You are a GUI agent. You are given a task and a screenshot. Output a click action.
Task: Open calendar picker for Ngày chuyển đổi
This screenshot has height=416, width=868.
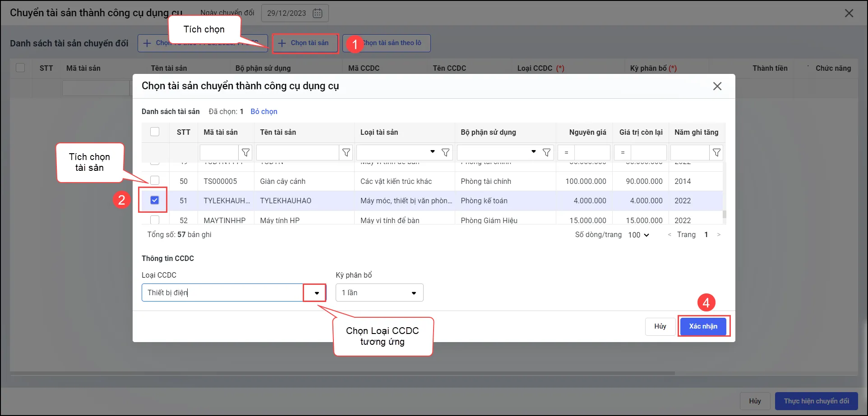tap(318, 13)
